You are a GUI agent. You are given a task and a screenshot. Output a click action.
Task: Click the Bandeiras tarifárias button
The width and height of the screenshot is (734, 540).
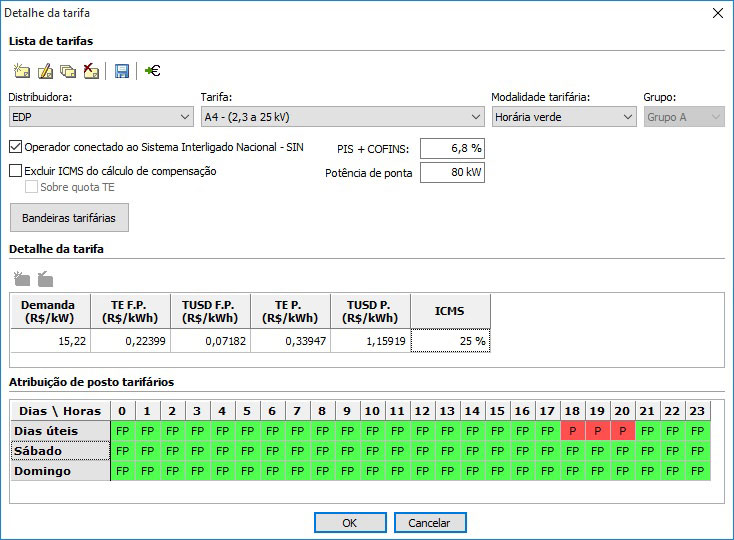click(x=69, y=218)
